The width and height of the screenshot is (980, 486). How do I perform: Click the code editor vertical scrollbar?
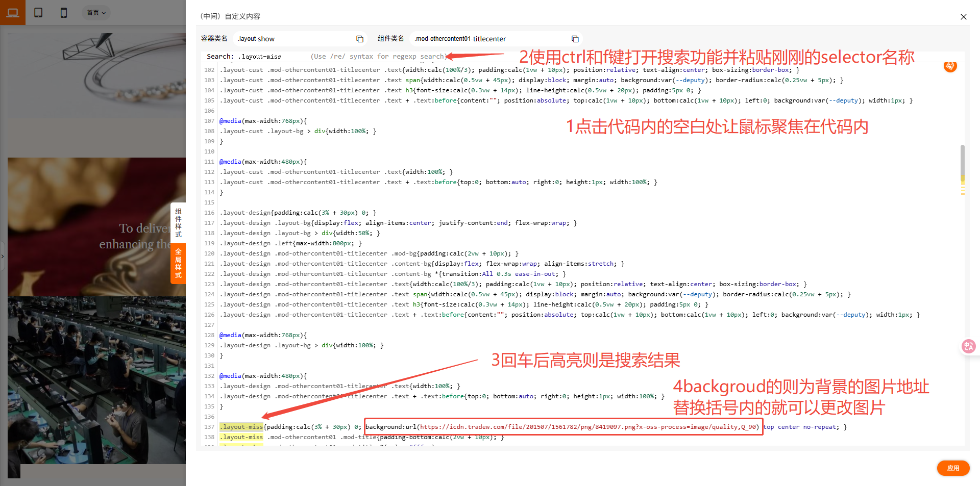(x=962, y=161)
